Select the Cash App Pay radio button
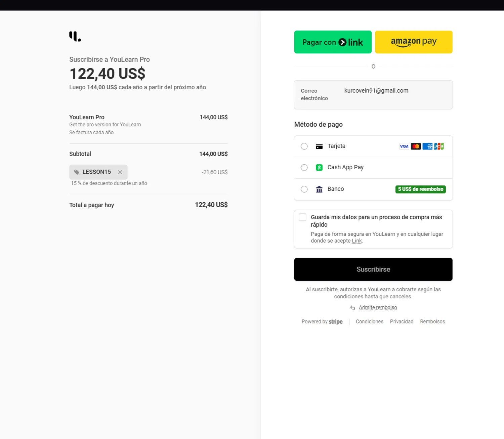 click(304, 167)
